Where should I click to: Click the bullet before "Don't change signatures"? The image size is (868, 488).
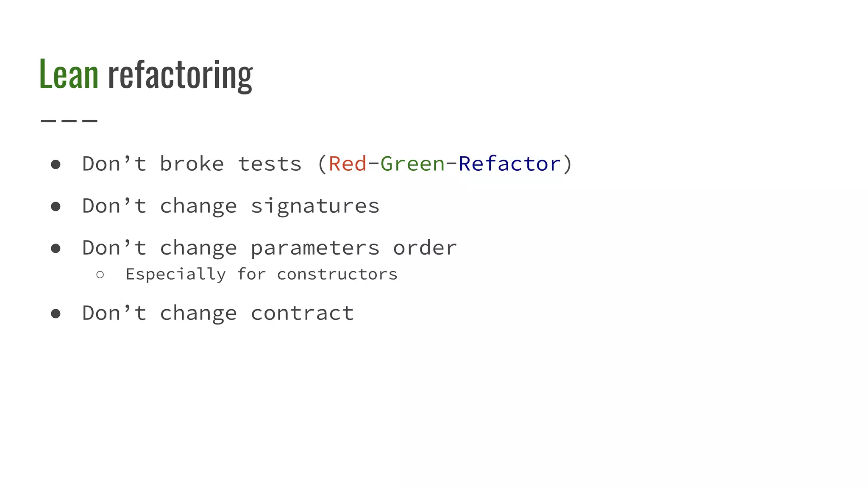pyautogui.click(x=56, y=206)
